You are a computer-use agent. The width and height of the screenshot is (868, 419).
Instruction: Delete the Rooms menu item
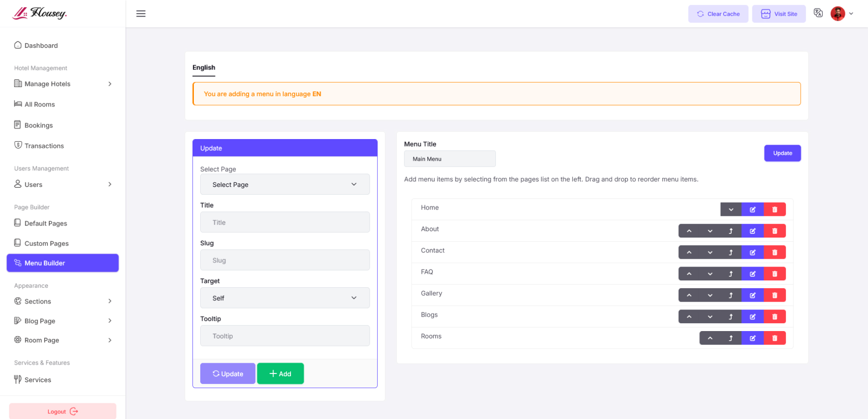[775, 338]
